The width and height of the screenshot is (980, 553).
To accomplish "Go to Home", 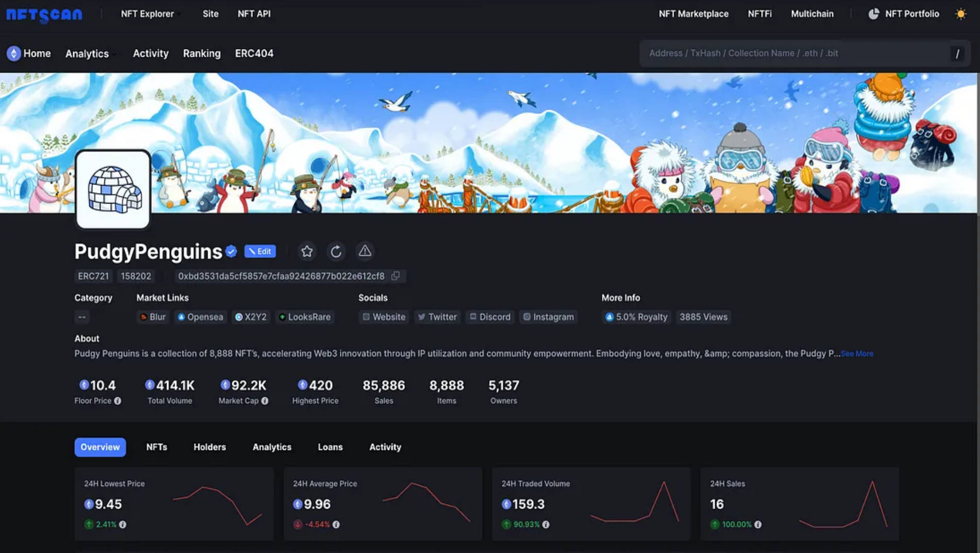I will pos(37,53).
